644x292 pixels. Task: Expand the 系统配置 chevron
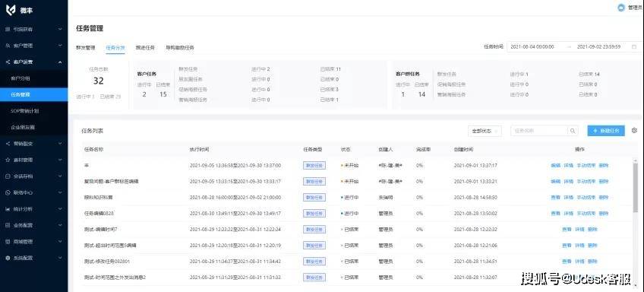(x=60, y=258)
